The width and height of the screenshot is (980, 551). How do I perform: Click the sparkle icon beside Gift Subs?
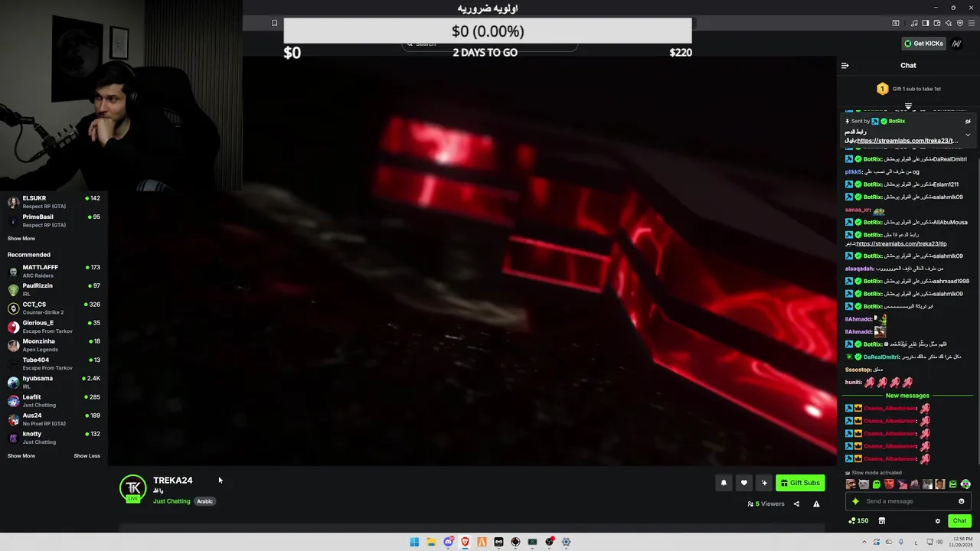pyautogui.click(x=763, y=483)
